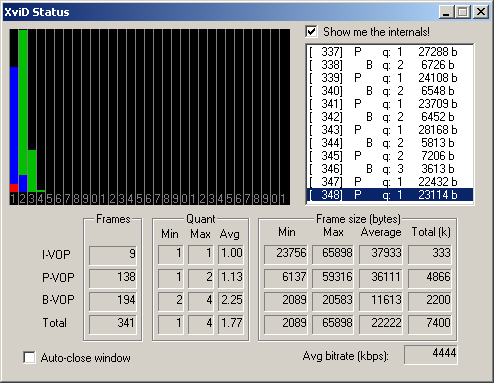Click the Total frames count 341
494x383 pixels.
(113, 324)
